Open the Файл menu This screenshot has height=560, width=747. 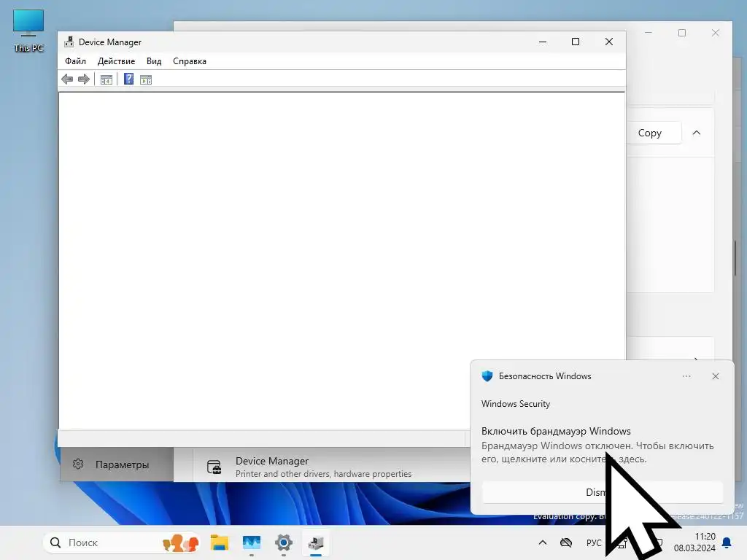75,61
